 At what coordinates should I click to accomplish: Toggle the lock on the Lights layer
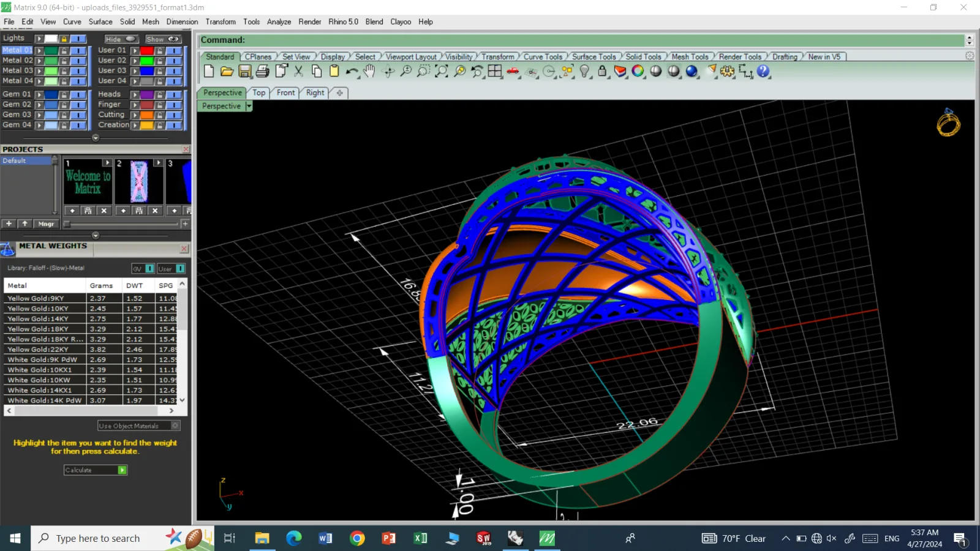64,39
